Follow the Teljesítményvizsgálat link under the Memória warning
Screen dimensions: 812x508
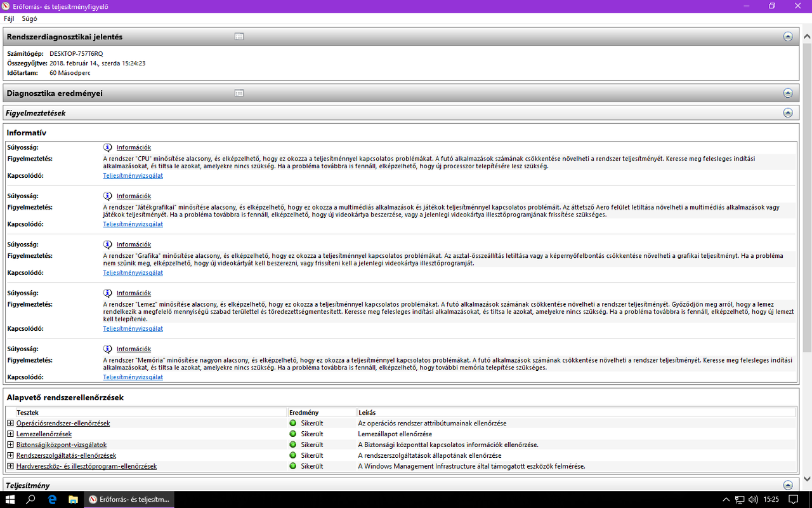pos(133,377)
